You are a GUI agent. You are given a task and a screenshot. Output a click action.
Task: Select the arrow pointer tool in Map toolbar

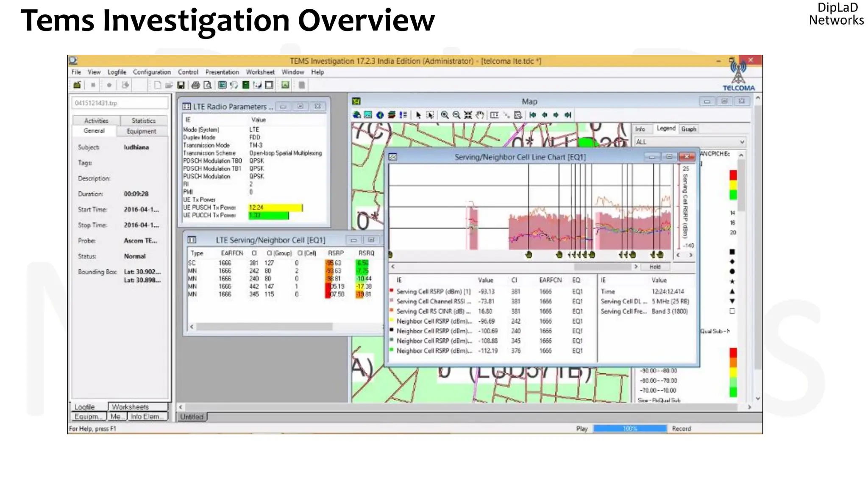coord(418,115)
